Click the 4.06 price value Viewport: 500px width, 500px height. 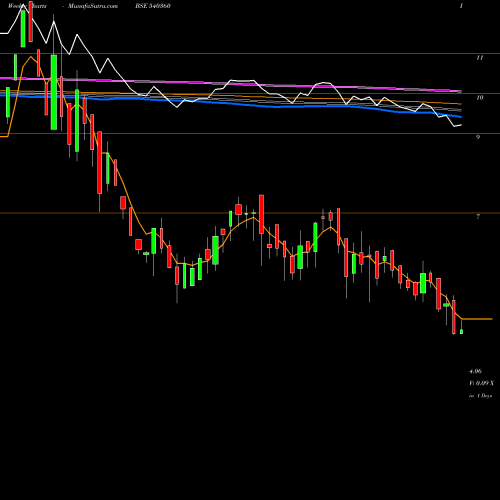(475, 371)
